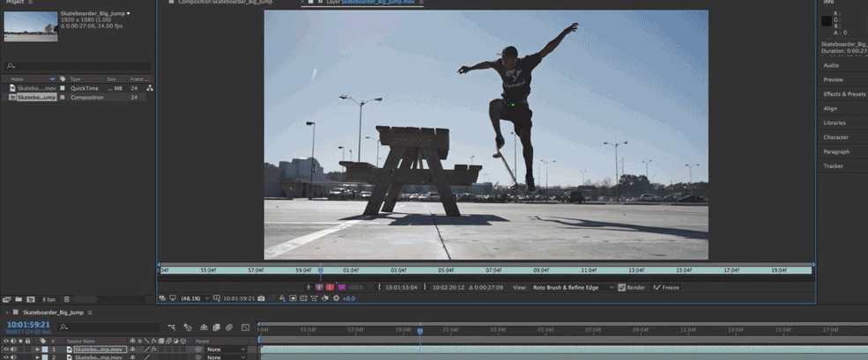Set in point with left brace icon

click(x=379, y=288)
